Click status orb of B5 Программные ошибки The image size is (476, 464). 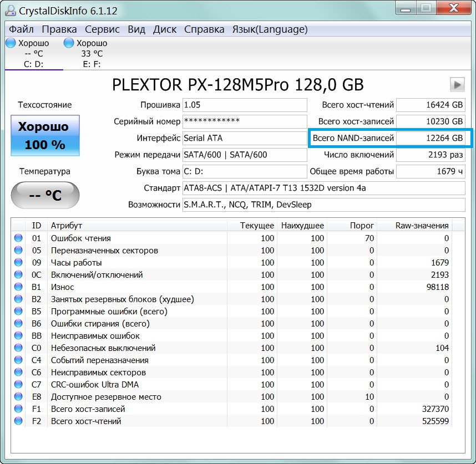point(18,311)
